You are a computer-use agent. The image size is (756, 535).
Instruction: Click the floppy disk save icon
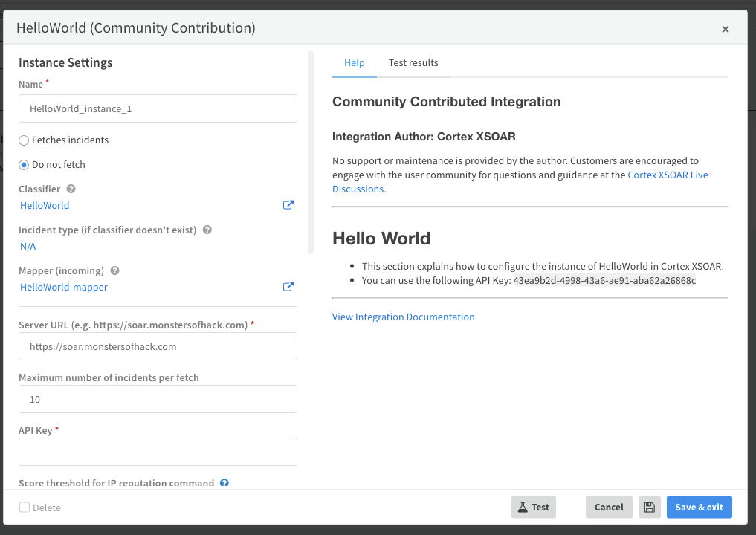tap(649, 507)
